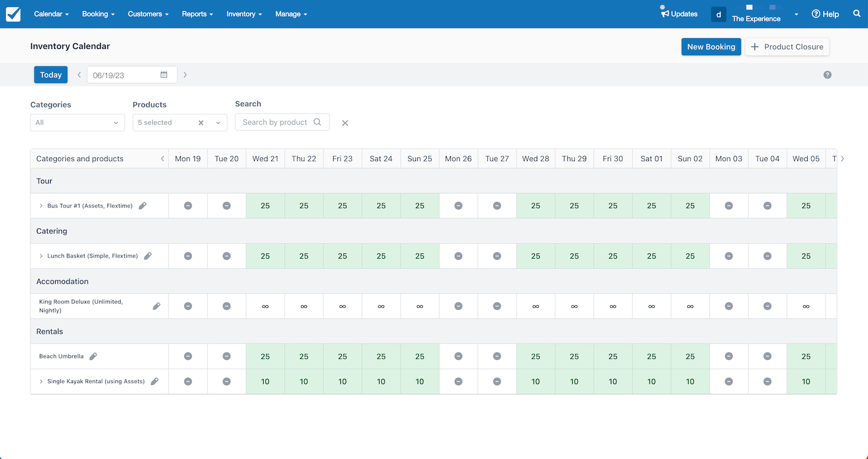View Updates announcements
Image resolution: width=868 pixels, height=459 pixels.
tap(679, 14)
